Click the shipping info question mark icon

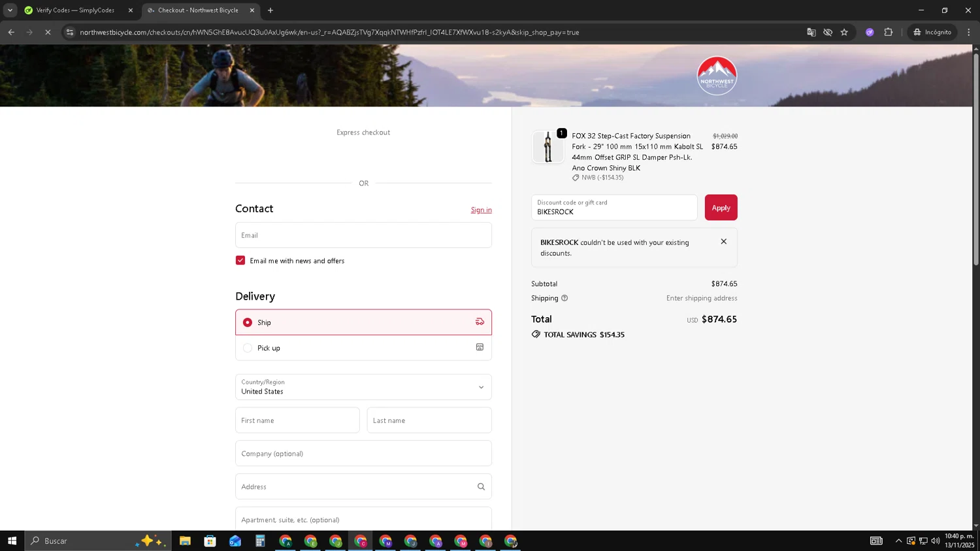click(564, 298)
